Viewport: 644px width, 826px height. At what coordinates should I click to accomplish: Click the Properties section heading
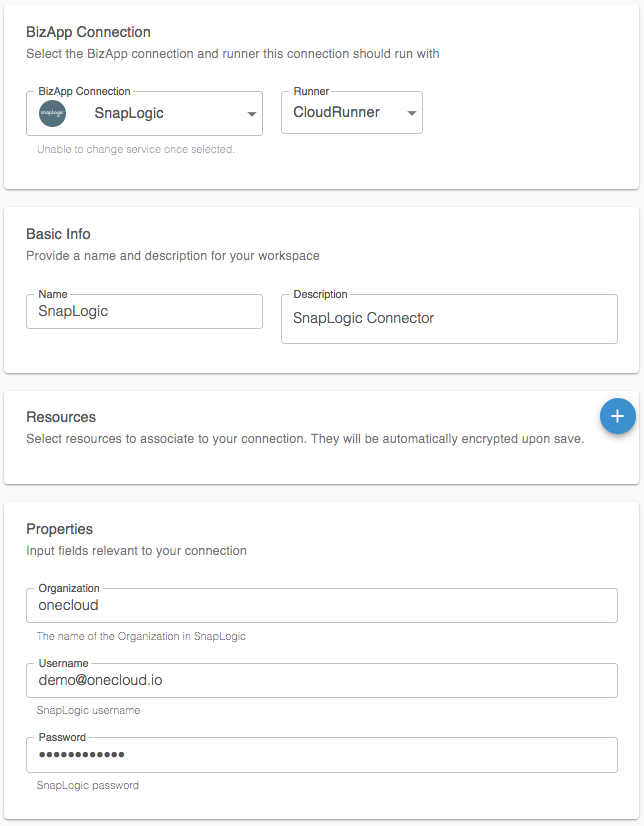coord(59,529)
